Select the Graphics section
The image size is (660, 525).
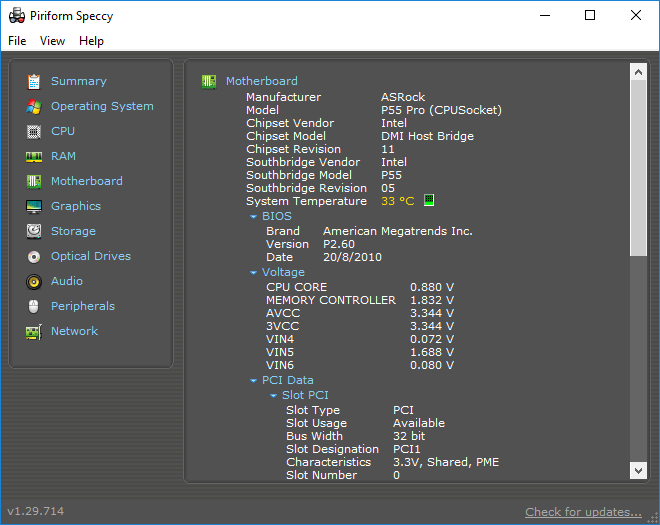(x=76, y=206)
